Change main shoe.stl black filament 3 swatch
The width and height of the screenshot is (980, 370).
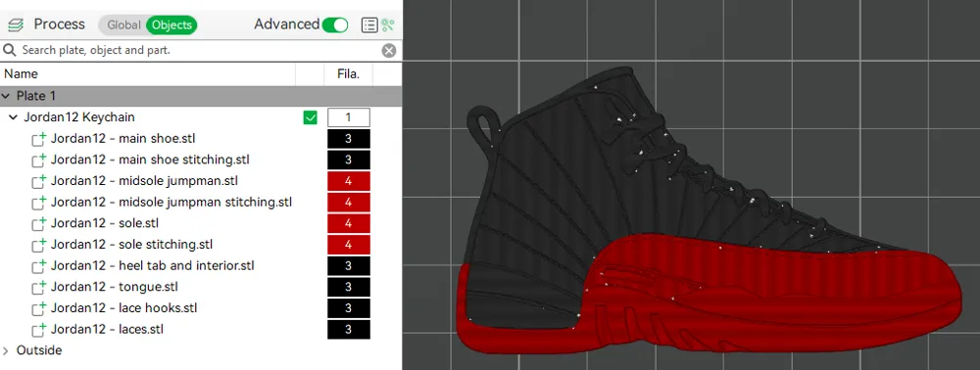point(348,139)
